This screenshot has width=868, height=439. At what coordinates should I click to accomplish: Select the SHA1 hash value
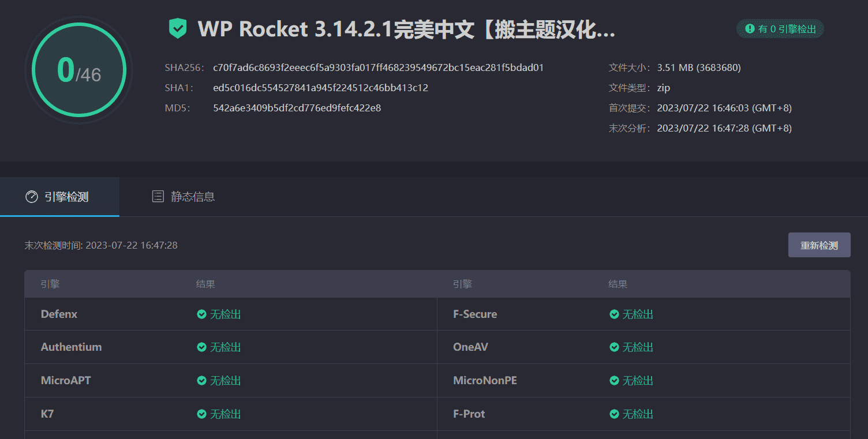[x=320, y=88]
